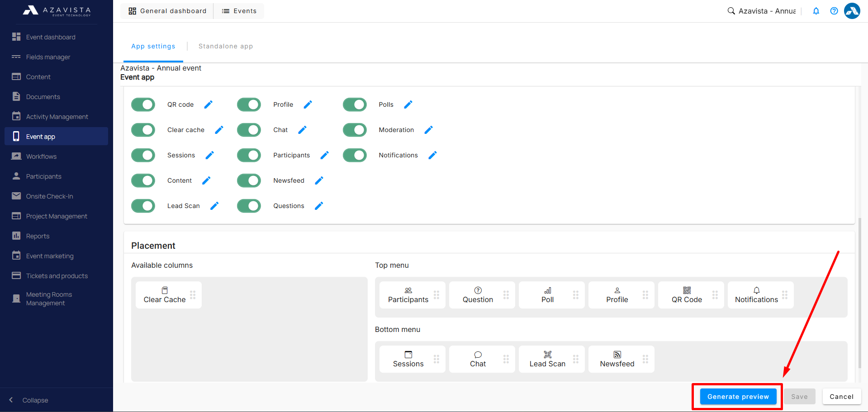This screenshot has width=868, height=412.
Task: Open Reports from the sidebar
Action: (56, 236)
